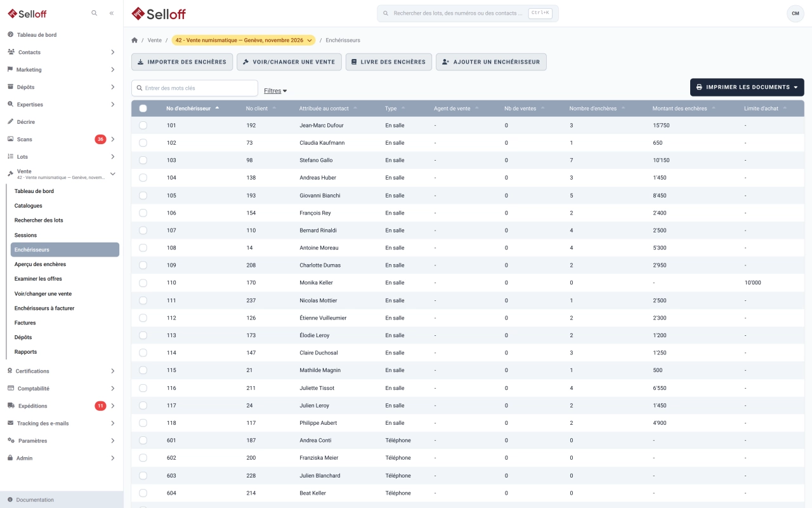Open the Imprimer les documents dropdown

(747, 87)
